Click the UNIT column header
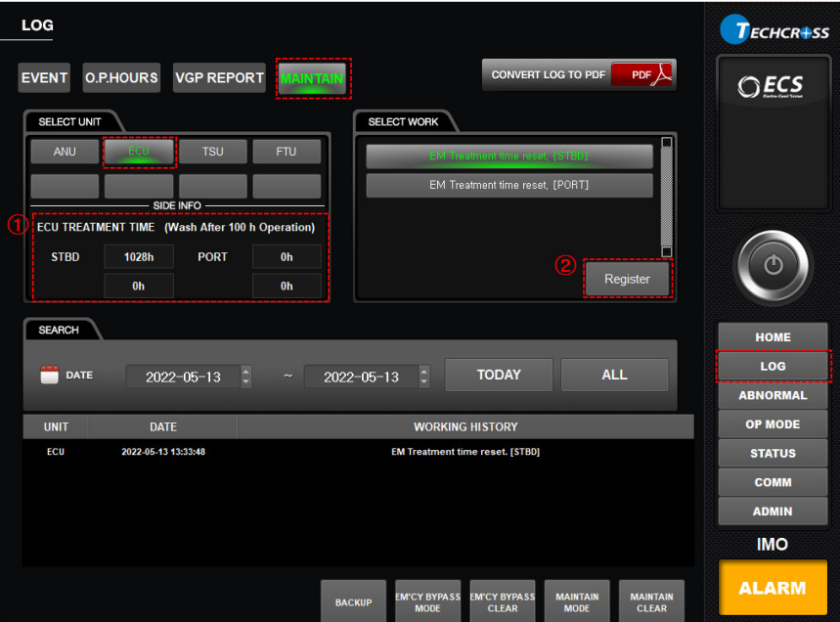 [56, 427]
